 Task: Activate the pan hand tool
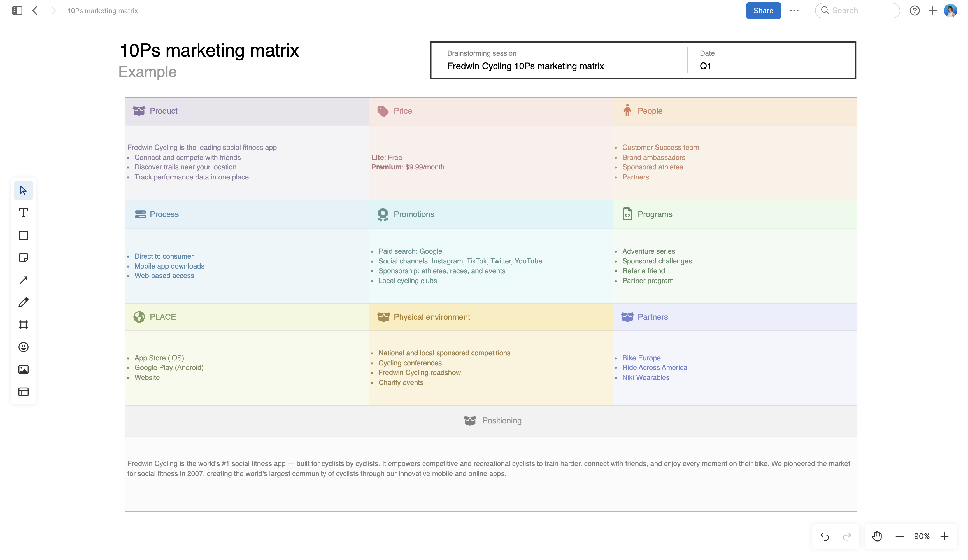(877, 536)
